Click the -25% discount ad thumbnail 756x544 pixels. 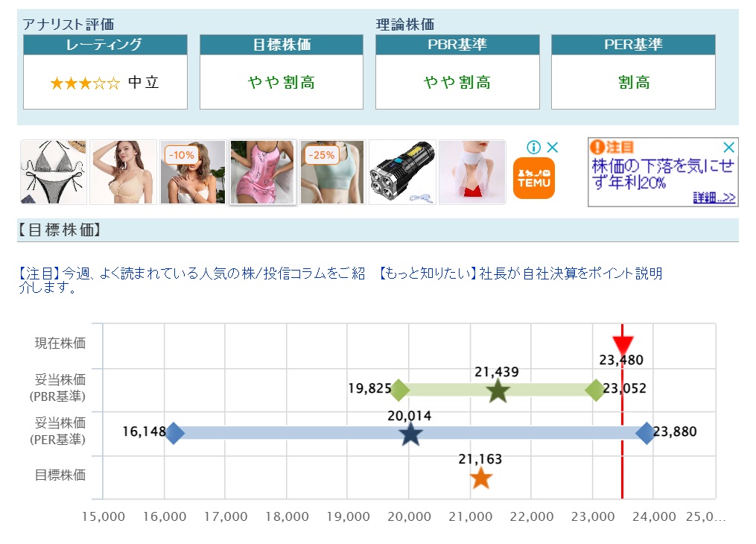pos(332,172)
